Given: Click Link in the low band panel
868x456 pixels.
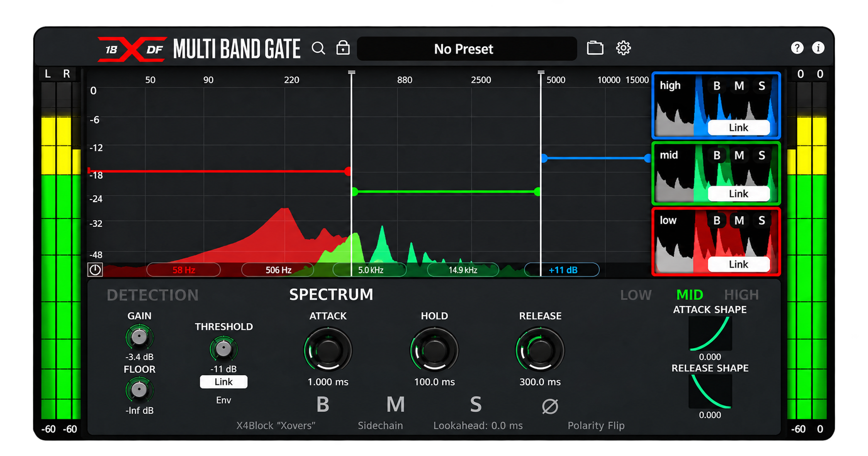Looking at the screenshot, I should 739,265.
